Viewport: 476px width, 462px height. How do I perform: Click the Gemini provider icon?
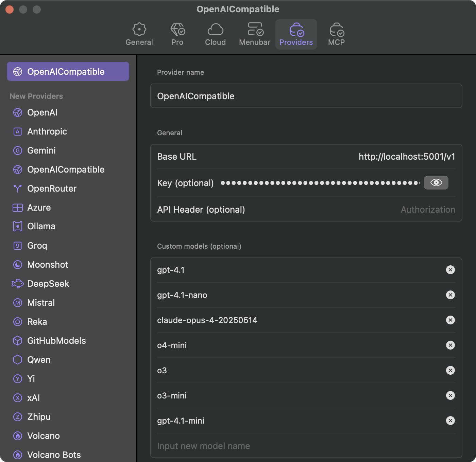(18, 150)
